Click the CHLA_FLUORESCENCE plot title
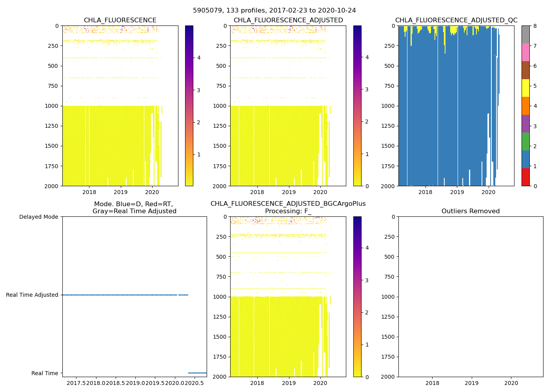This screenshot has height=392, width=549. pyautogui.click(x=120, y=20)
